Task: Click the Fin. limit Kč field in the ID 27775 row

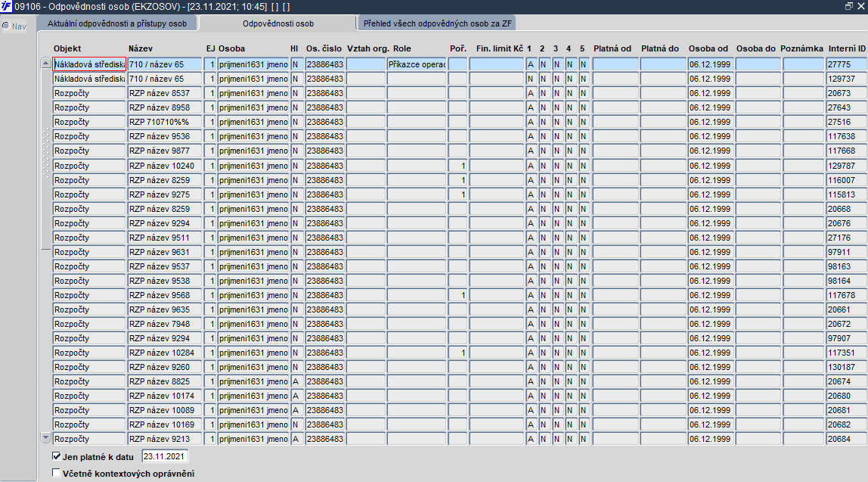Action: tap(497, 64)
